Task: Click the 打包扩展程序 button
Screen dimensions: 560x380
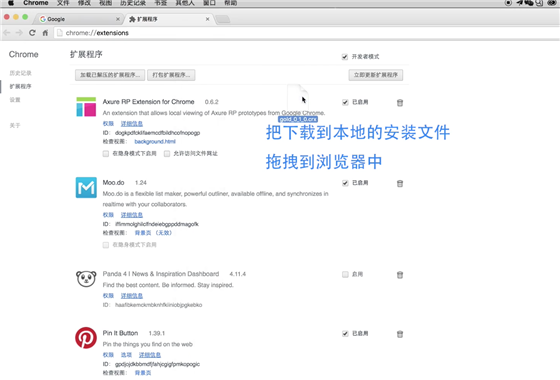Action: click(171, 75)
